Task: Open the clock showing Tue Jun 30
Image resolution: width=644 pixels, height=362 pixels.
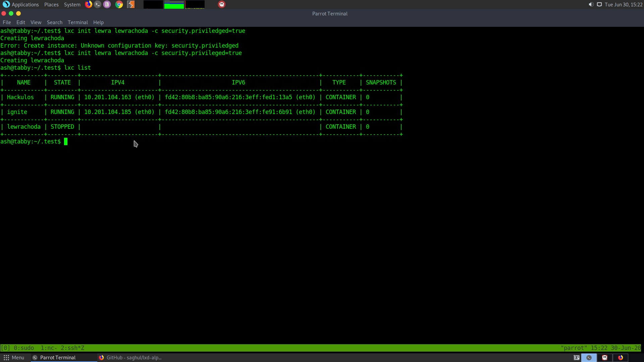Action: click(623, 4)
